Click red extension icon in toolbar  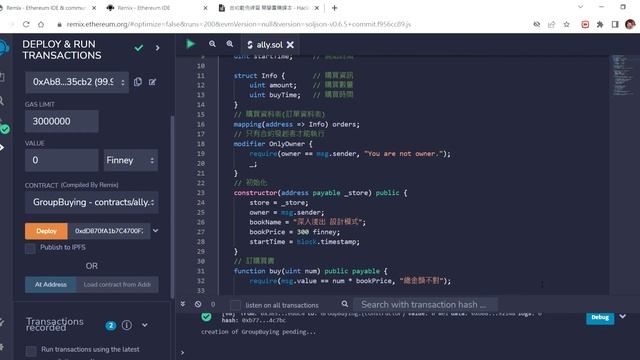pyautogui.click(x=585, y=24)
